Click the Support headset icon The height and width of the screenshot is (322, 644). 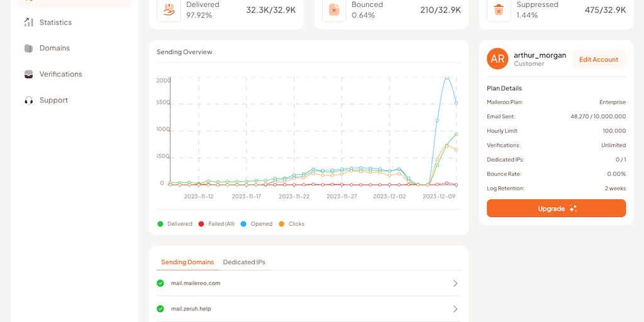click(x=28, y=100)
